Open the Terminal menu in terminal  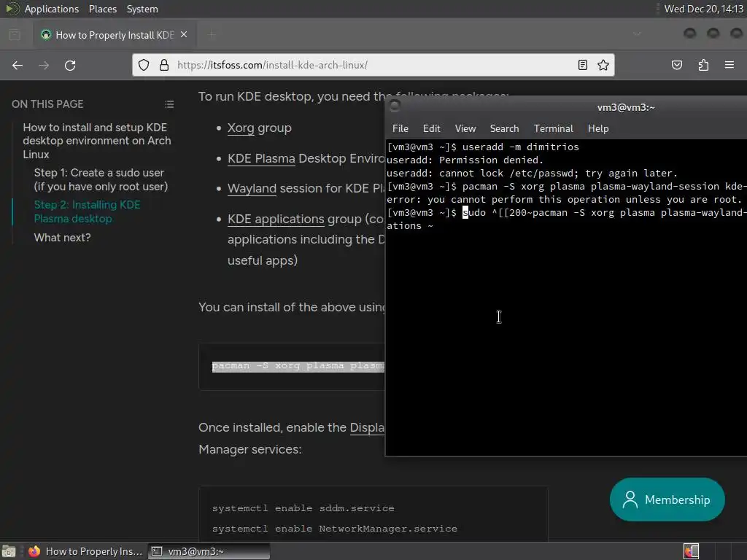click(553, 128)
